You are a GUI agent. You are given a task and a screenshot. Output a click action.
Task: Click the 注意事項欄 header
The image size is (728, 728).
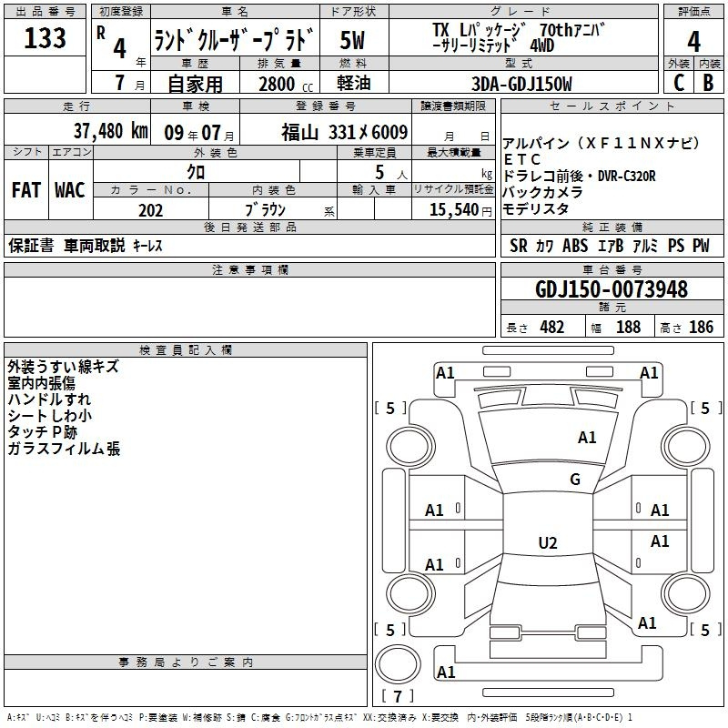[249, 269]
